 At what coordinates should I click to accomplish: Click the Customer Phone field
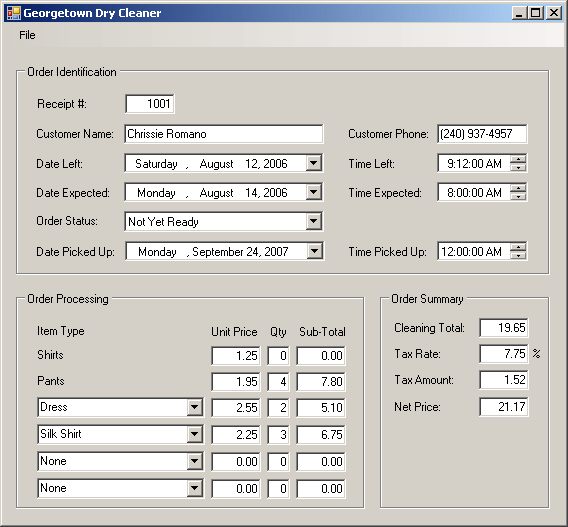click(x=482, y=134)
